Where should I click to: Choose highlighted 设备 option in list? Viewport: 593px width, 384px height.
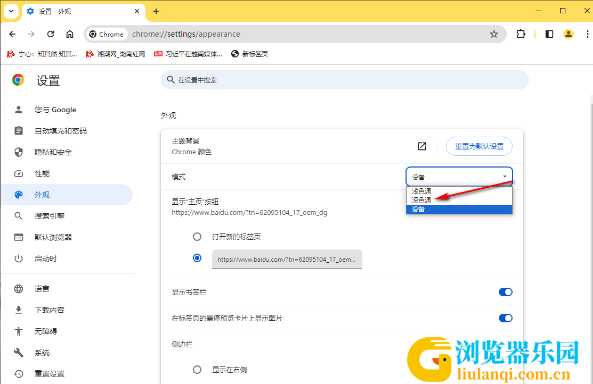pyautogui.click(x=459, y=209)
